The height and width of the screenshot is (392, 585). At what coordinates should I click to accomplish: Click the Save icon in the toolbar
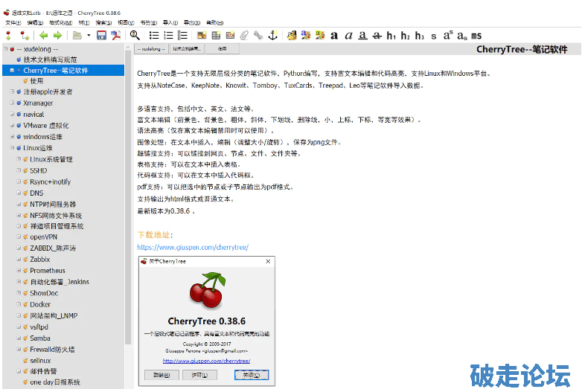[101, 35]
